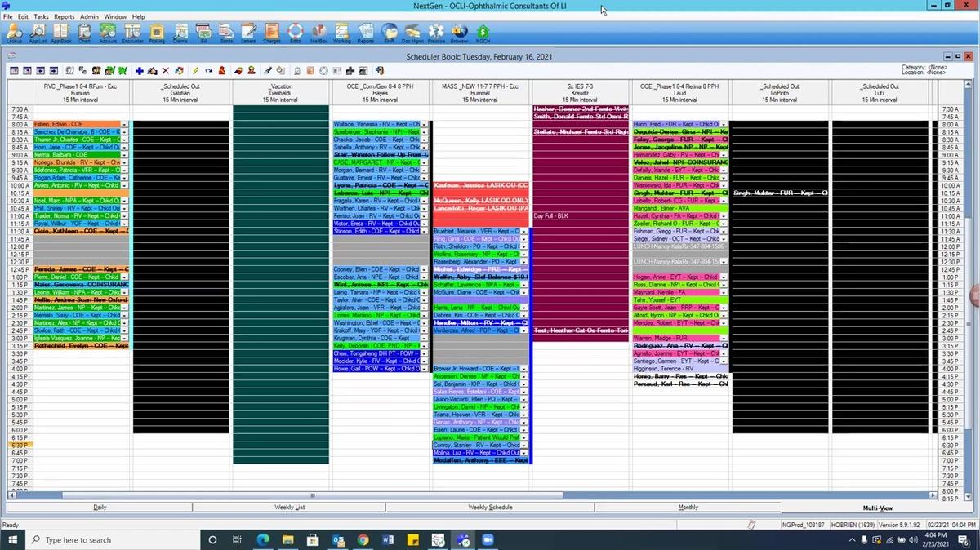Launch the Encounter module icon
This screenshot has width=980, height=550.
coord(132,33)
